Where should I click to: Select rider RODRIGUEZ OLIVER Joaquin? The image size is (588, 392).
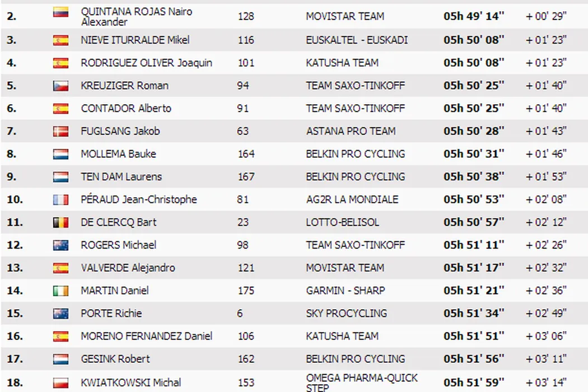146,63
